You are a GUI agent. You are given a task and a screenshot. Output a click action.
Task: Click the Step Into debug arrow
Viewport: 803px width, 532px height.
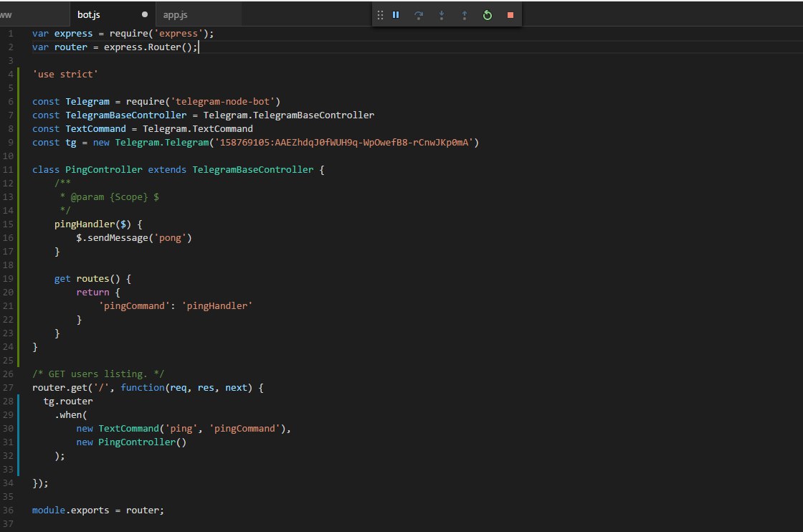coord(442,15)
